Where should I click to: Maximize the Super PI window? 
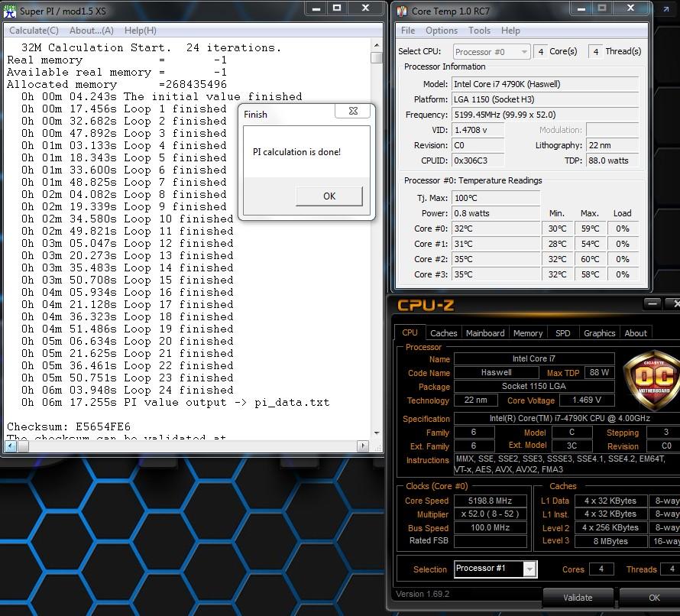[337, 8]
